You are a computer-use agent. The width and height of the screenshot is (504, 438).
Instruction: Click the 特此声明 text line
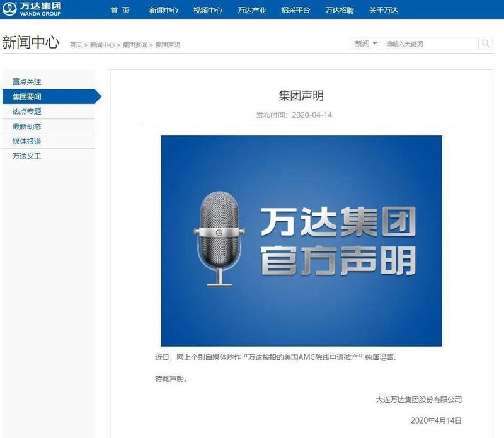coord(171,379)
